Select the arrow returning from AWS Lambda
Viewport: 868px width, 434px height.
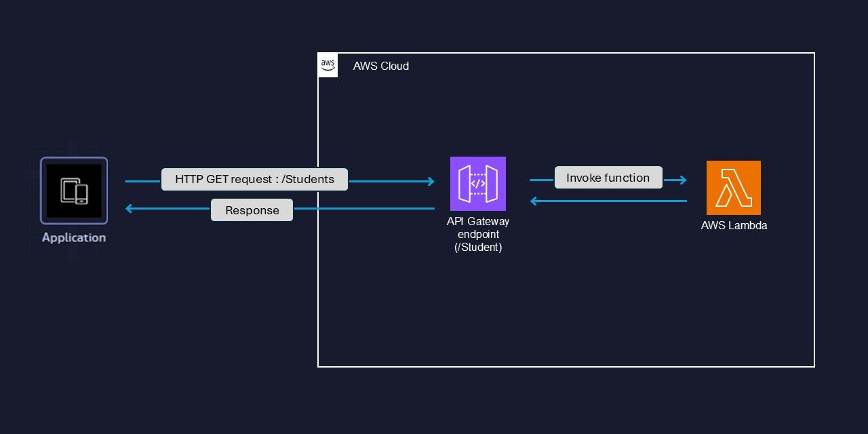click(610, 201)
